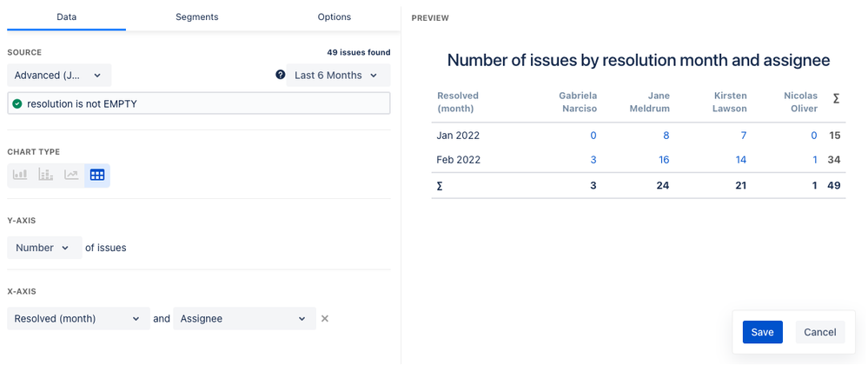This screenshot has height=365, width=868.
Task: Remove the Assignee axis with X icon
Action: 325,318
